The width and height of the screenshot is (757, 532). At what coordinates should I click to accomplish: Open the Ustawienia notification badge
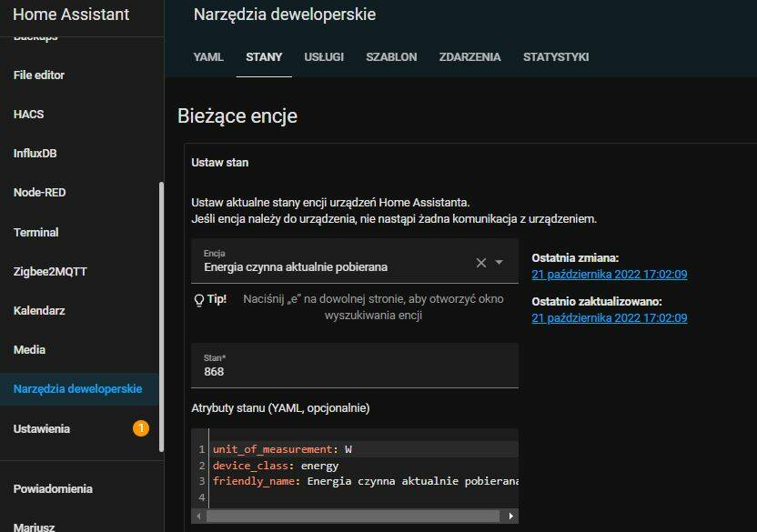[141, 428]
